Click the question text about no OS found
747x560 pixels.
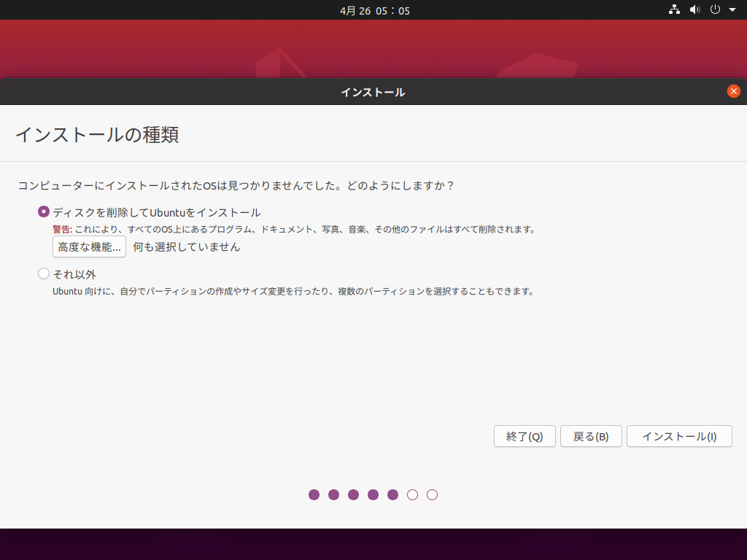[x=236, y=185]
